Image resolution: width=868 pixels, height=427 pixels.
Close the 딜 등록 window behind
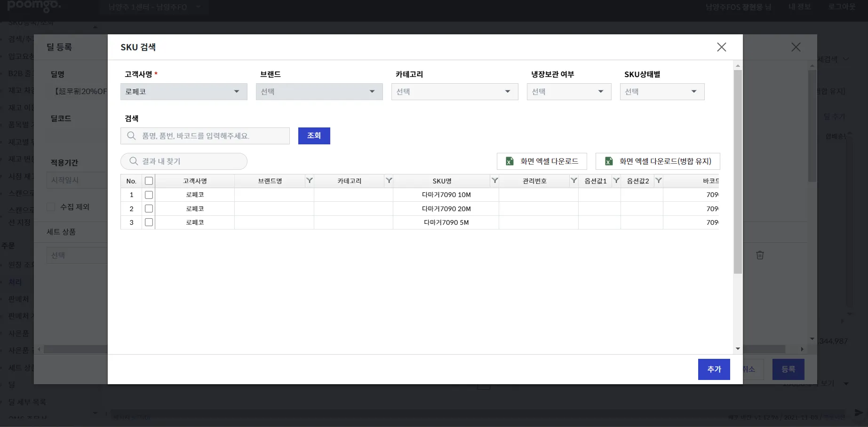coord(796,47)
